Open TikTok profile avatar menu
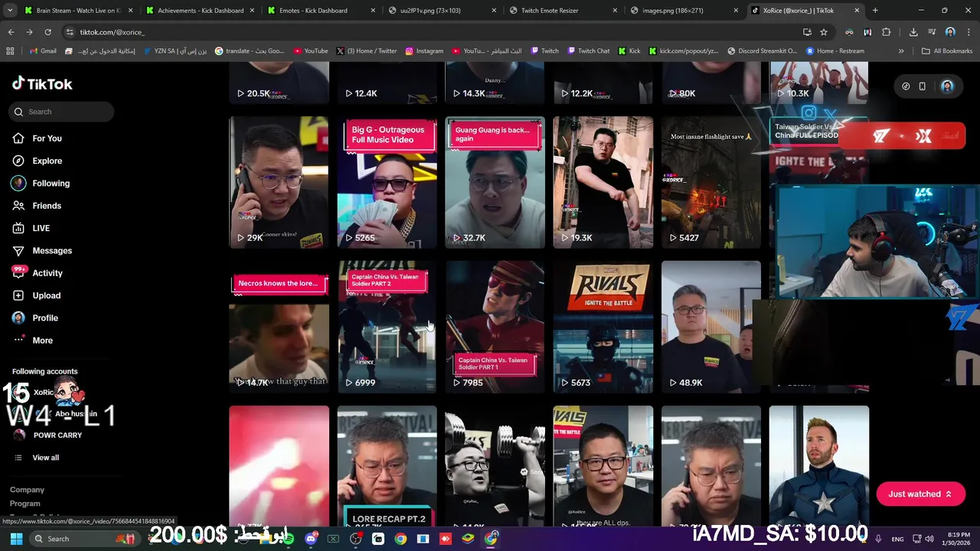 point(947,86)
